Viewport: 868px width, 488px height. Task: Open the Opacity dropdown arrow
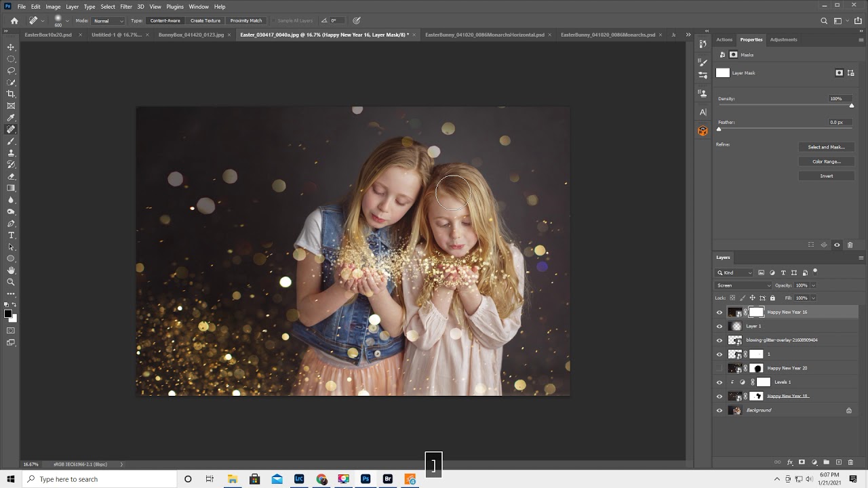tap(813, 285)
